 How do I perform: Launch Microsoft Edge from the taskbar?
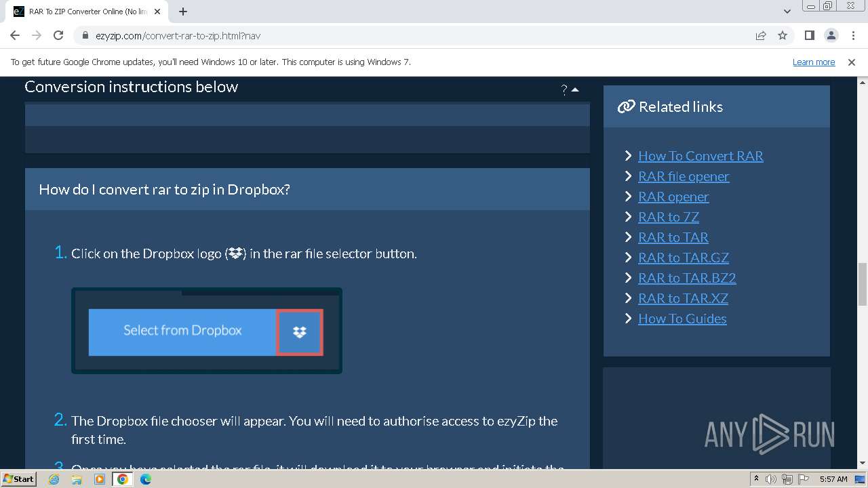point(145,479)
